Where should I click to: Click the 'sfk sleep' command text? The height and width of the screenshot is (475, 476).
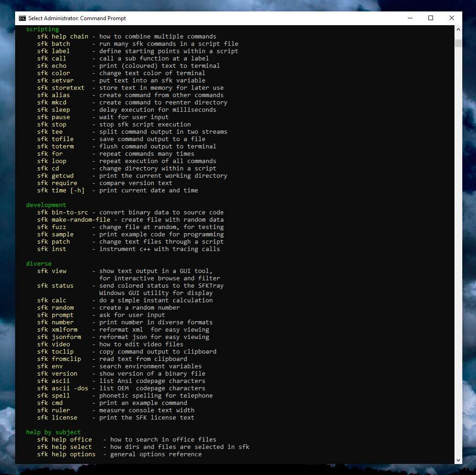[x=54, y=110]
